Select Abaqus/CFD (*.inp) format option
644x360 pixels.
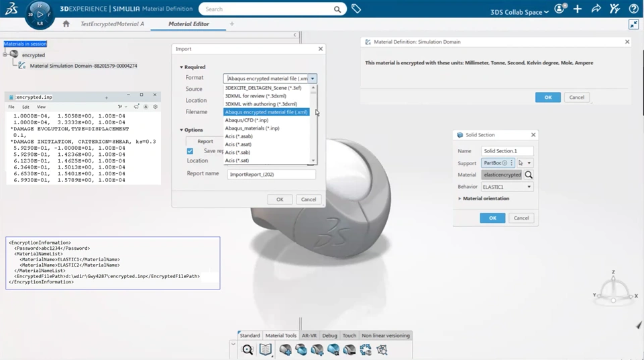[x=266, y=120]
